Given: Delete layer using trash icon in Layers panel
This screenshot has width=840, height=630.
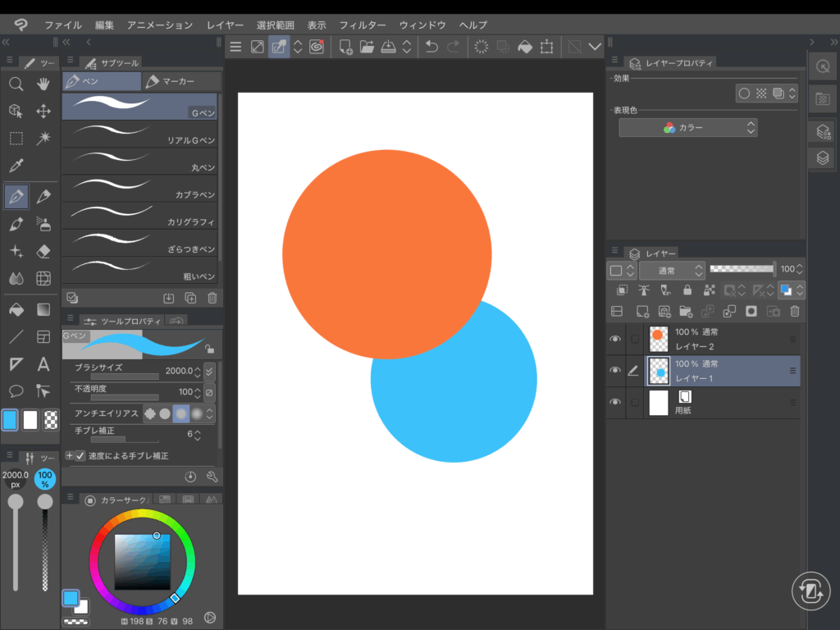Looking at the screenshot, I should pyautogui.click(x=794, y=311).
